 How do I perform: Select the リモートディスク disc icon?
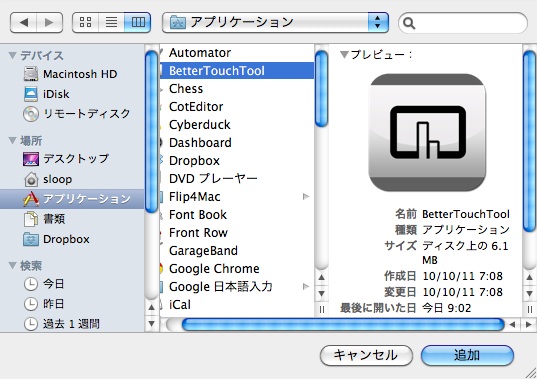pyautogui.click(x=30, y=114)
